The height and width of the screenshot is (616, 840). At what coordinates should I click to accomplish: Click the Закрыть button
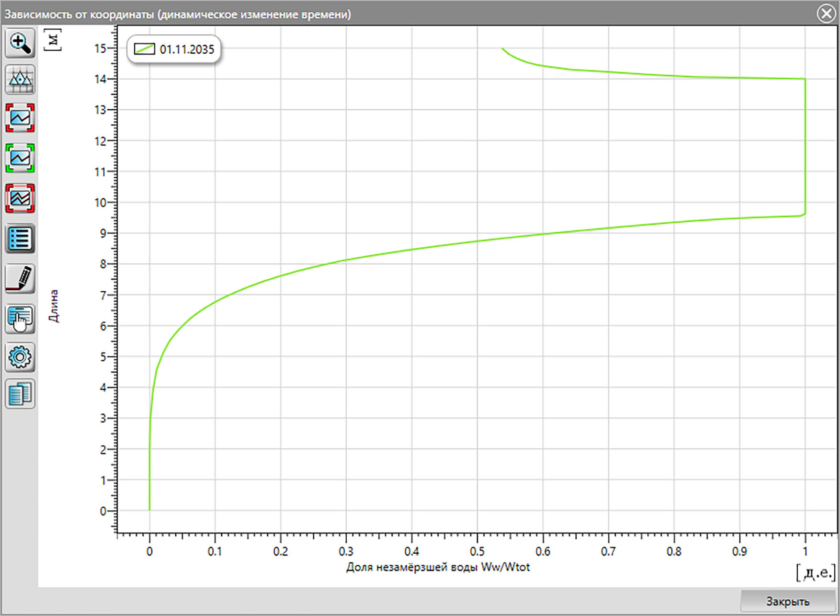click(x=788, y=601)
